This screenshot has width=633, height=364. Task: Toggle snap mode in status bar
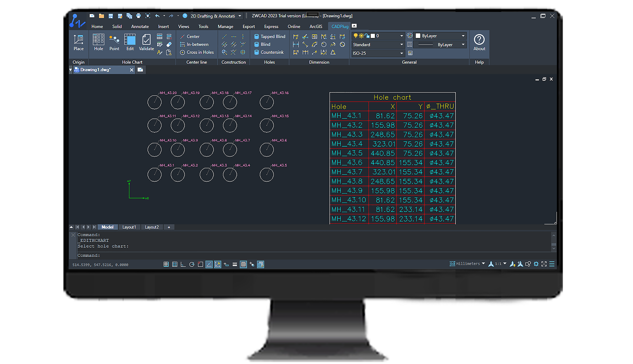pos(166,264)
